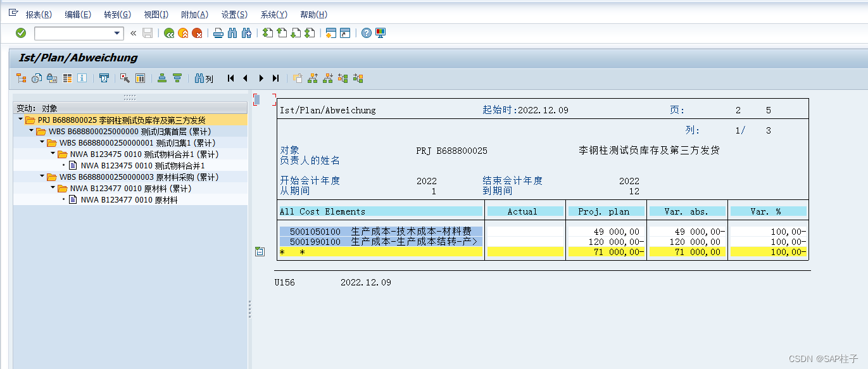Click the list icon beside total row

tap(260, 252)
